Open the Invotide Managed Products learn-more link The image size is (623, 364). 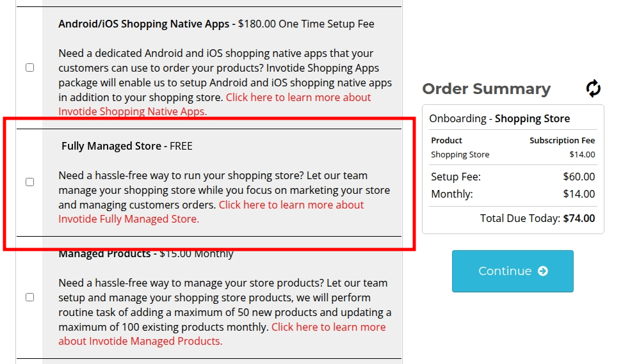222,334
